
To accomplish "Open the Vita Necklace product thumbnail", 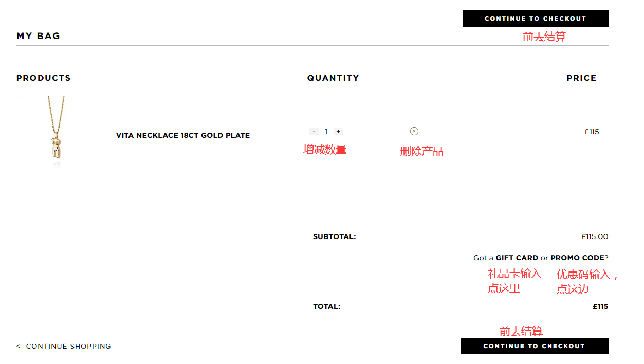I will point(56,132).
